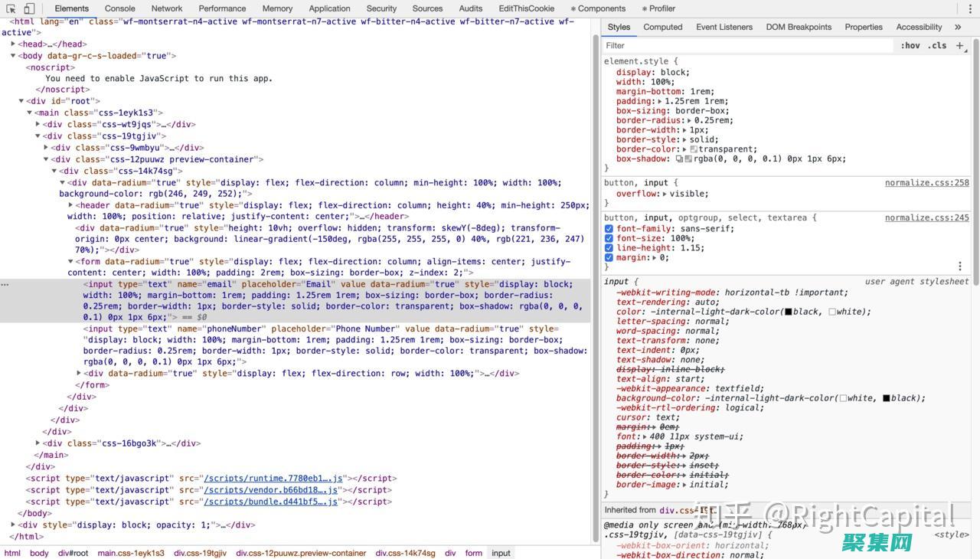The width and height of the screenshot is (980, 559).
Task: Click the plus icon to add new style rule
Action: click(960, 46)
